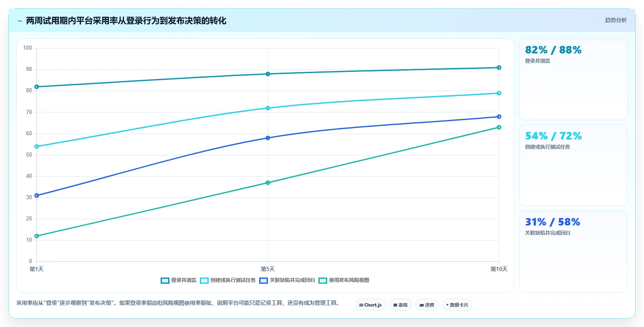Viewport: 644px width, 327px height.
Task: Click the Chart.js tag button
Action: (370, 305)
